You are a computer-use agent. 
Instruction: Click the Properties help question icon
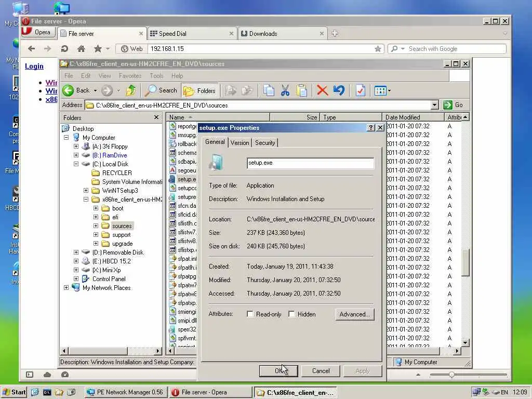pos(371,128)
